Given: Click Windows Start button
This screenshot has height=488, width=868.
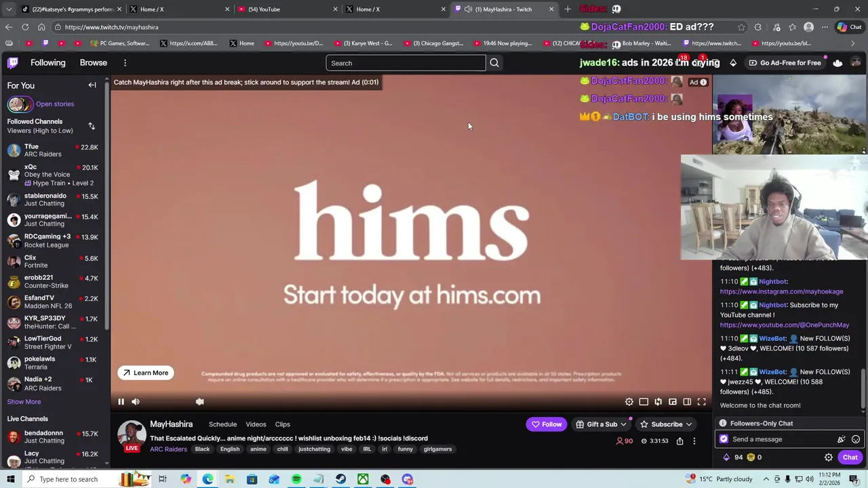Looking at the screenshot, I should pos(11,480).
